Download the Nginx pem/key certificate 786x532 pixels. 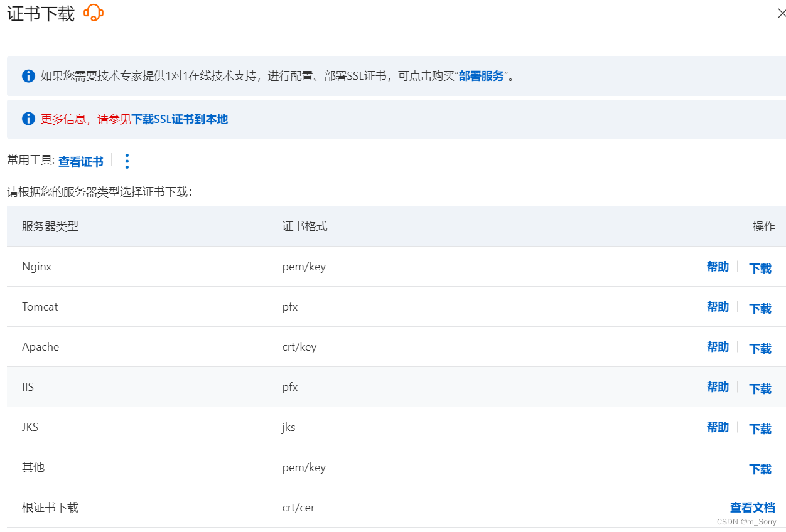(760, 267)
